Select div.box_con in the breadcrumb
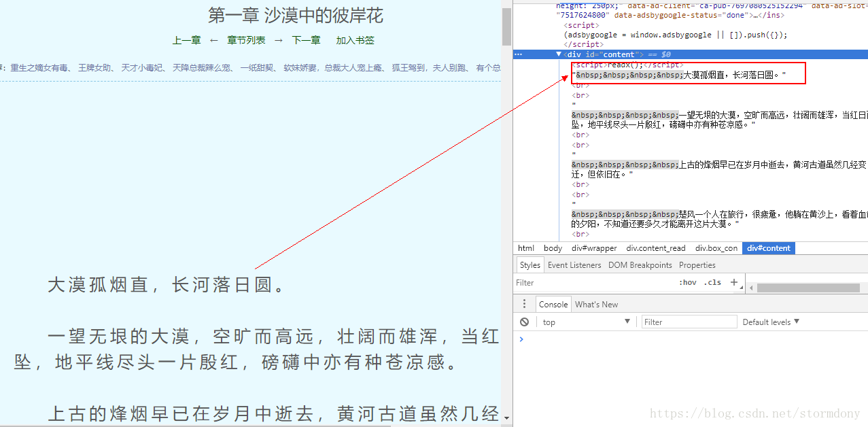The height and width of the screenshot is (427, 868). [x=716, y=248]
